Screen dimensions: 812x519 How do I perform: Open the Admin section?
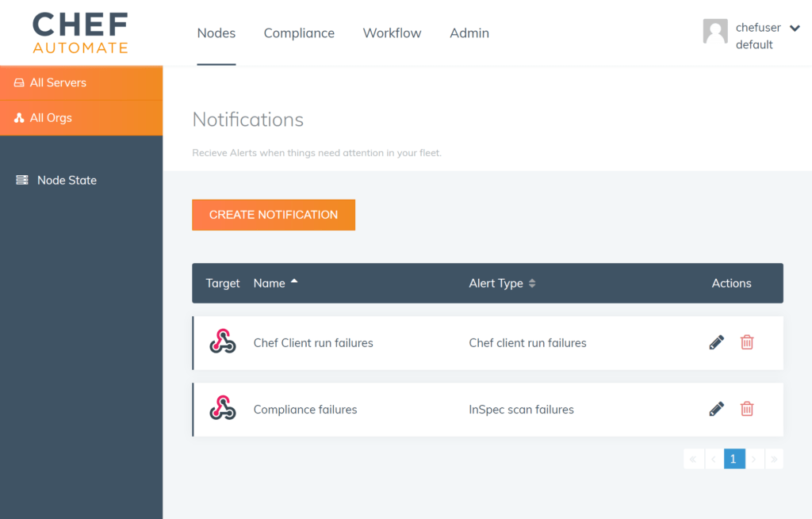(469, 32)
